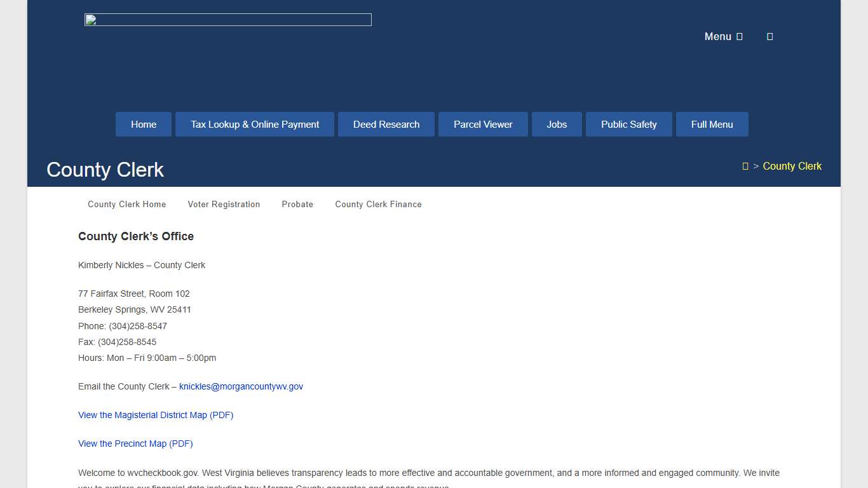The height and width of the screenshot is (488, 868).
Task: View the Precinct Map PDF
Action: pyautogui.click(x=135, y=444)
